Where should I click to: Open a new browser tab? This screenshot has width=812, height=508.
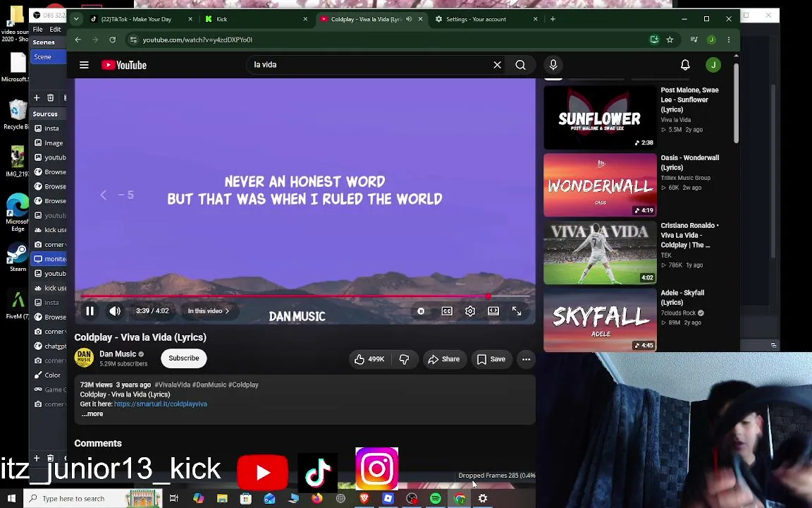pos(553,19)
